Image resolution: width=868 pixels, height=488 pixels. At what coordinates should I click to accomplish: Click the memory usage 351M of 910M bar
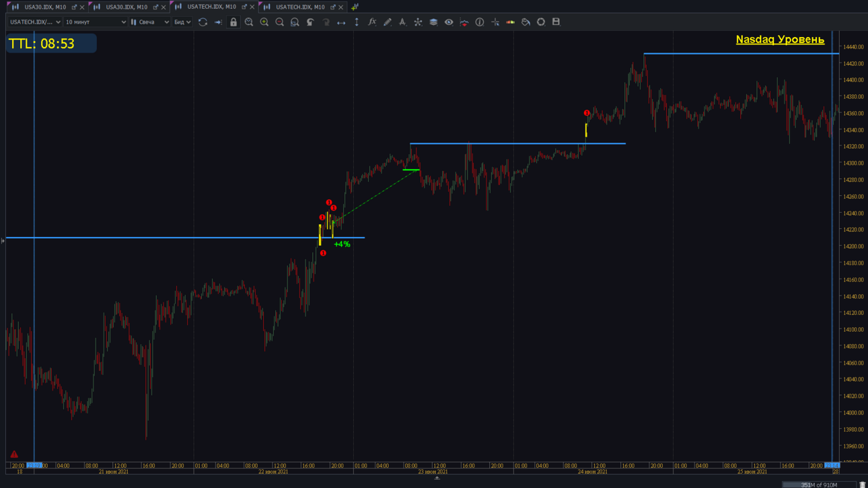click(x=819, y=485)
